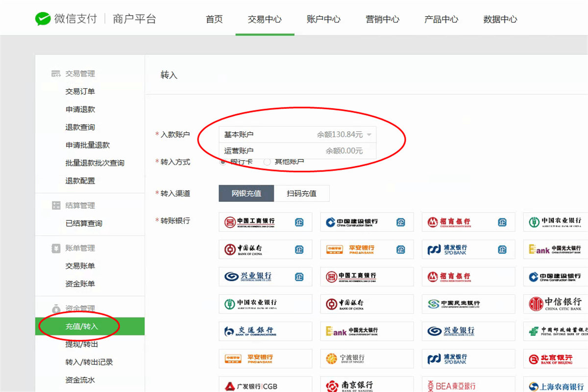588x392 pixels.
Task: Click the 网银充值 channel button
Action: [246, 194]
